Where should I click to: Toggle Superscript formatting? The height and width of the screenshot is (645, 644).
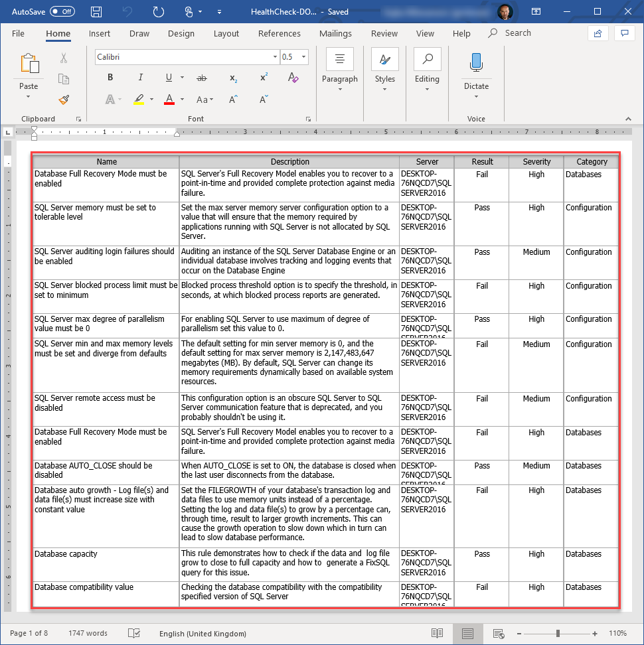(264, 77)
